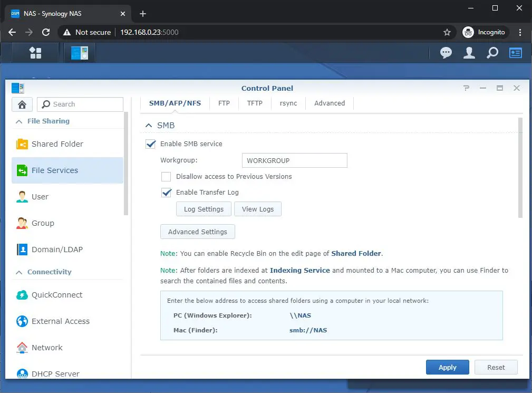This screenshot has height=393, width=532.
Task: Open the Network house icon
Action: click(x=22, y=348)
